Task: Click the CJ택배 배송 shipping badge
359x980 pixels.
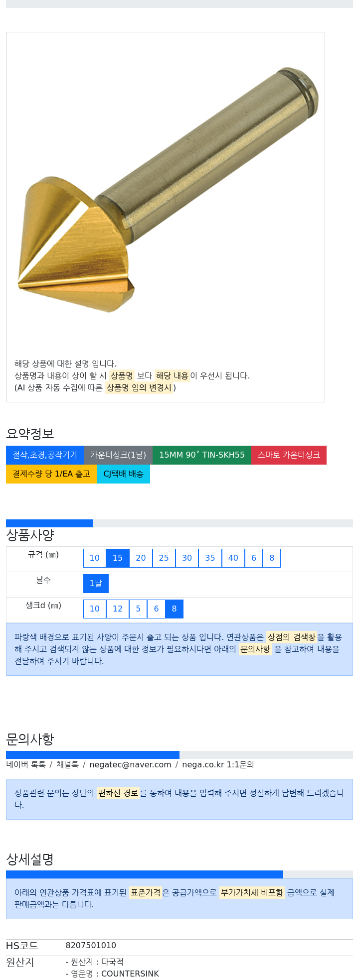Action: point(123,474)
